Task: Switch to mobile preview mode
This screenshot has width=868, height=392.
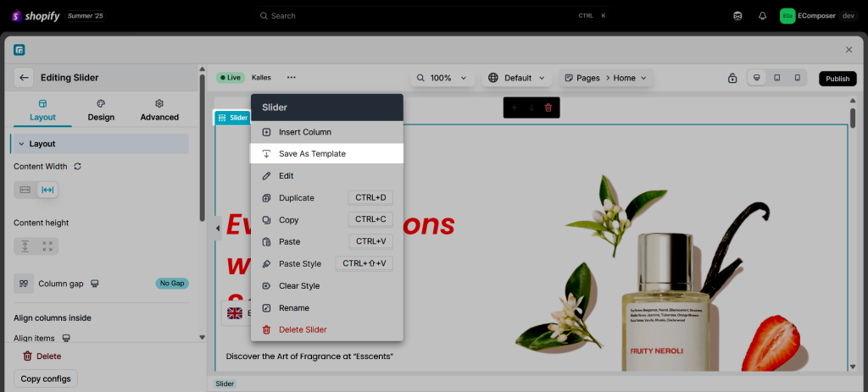Action: (x=797, y=78)
